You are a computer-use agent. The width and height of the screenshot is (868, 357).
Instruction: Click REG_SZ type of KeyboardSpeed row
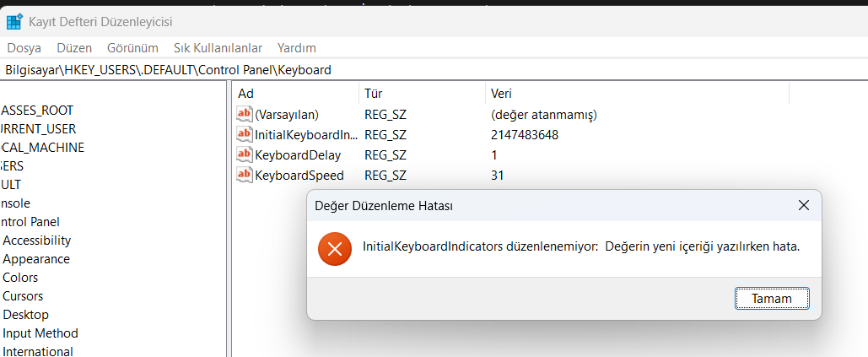click(x=385, y=176)
